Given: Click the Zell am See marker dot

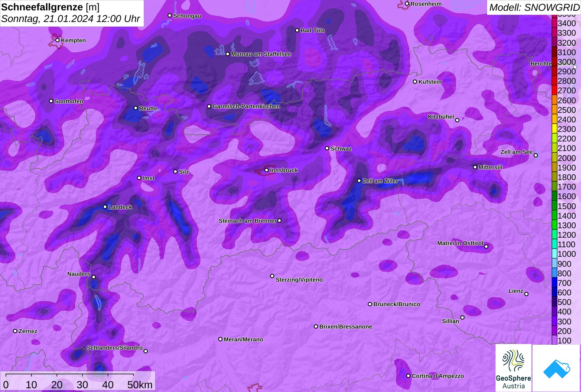Looking at the screenshot, I should tap(536, 156).
